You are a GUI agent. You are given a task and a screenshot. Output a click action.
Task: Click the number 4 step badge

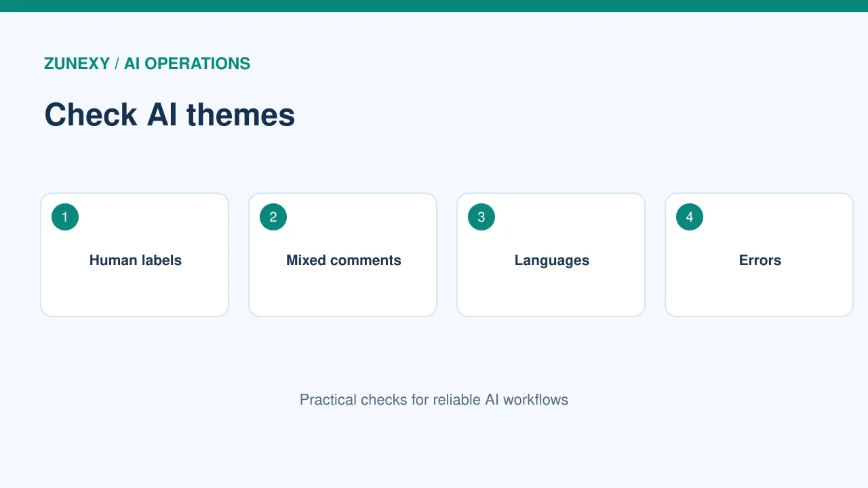coord(690,217)
